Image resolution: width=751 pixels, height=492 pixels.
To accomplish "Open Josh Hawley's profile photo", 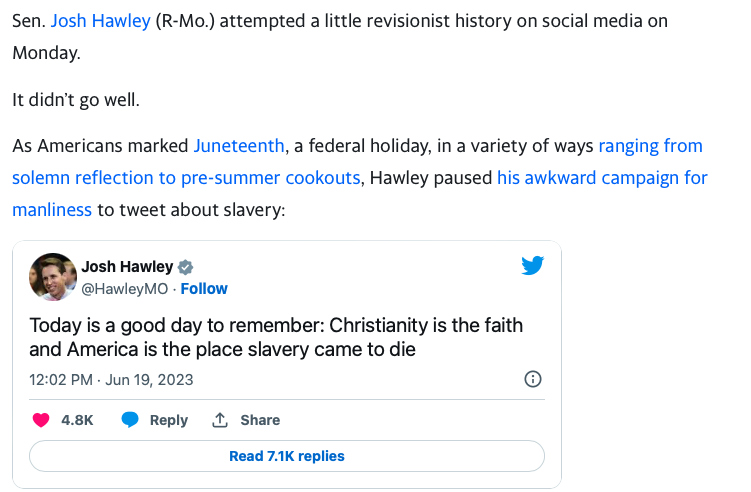I will [52, 277].
